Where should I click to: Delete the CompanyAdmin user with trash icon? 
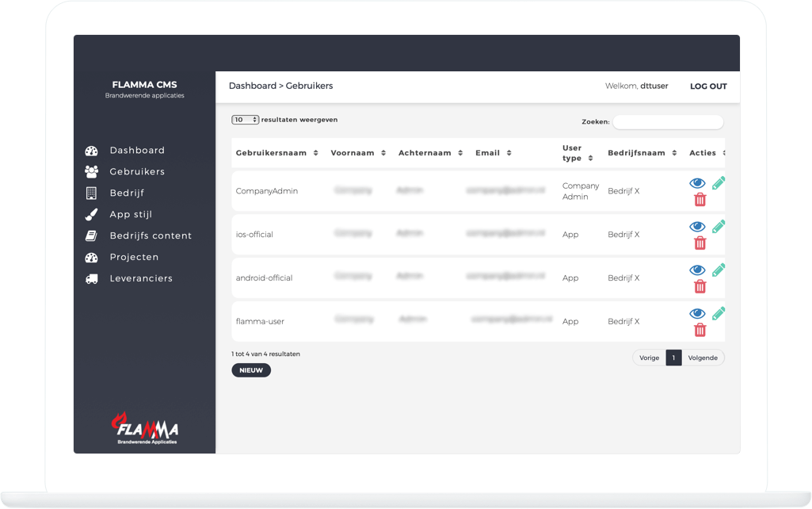tap(700, 200)
